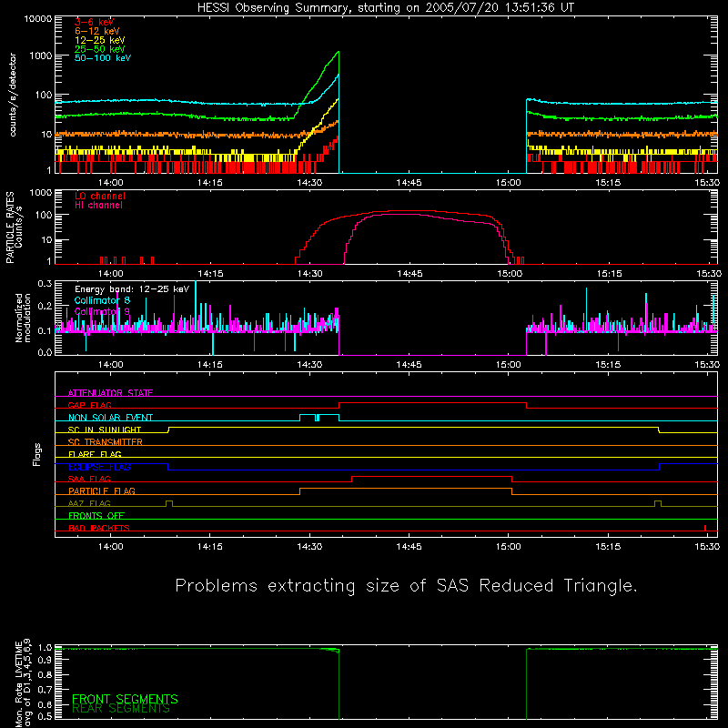The image size is (728, 728).
Task: Click the 'FLARE FLAG' label
Action: (95, 454)
